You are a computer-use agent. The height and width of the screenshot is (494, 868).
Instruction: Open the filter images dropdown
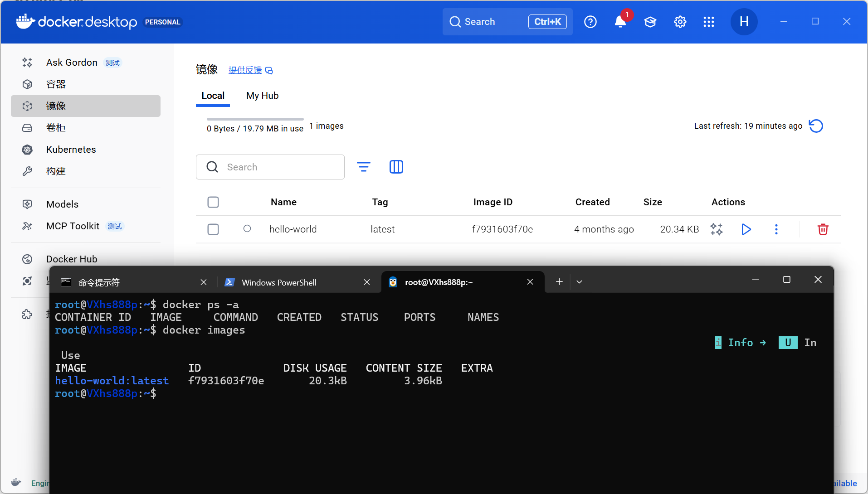pos(363,167)
